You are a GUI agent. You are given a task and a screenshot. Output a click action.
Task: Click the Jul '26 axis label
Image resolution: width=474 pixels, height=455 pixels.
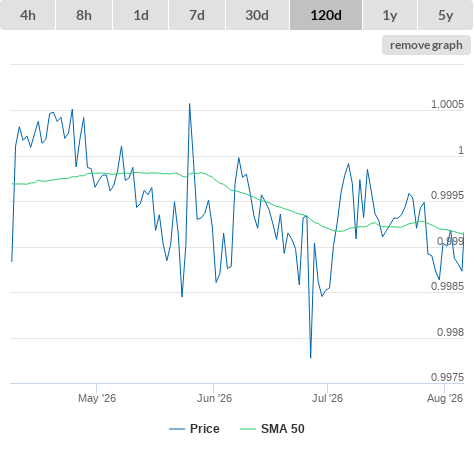pyautogui.click(x=327, y=398)
